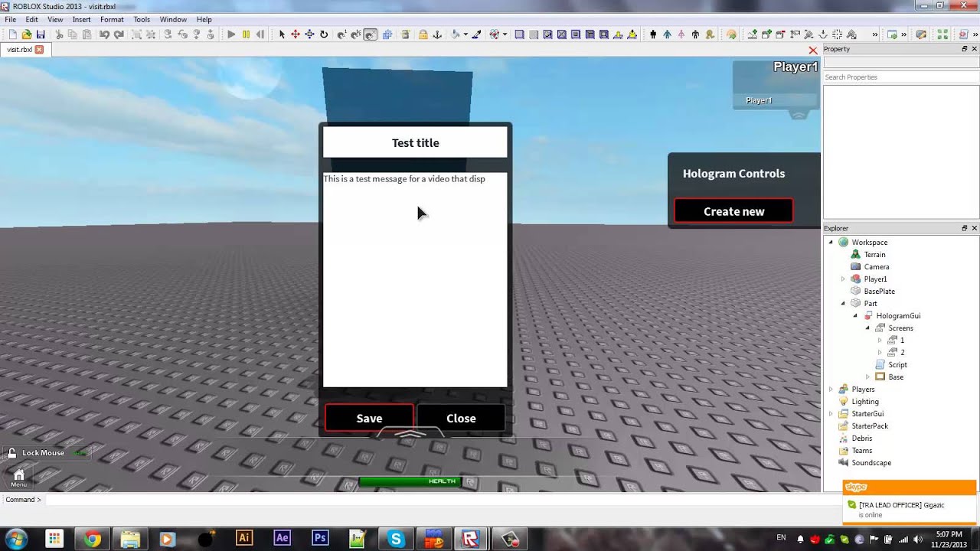
Task: Open Skype from the Windows taskbar
Action: [396, 539]
